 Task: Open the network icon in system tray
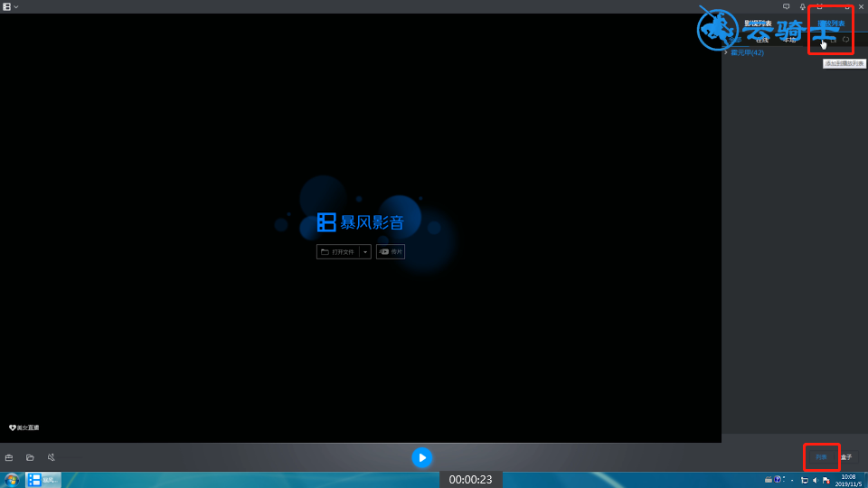(805, 480)
